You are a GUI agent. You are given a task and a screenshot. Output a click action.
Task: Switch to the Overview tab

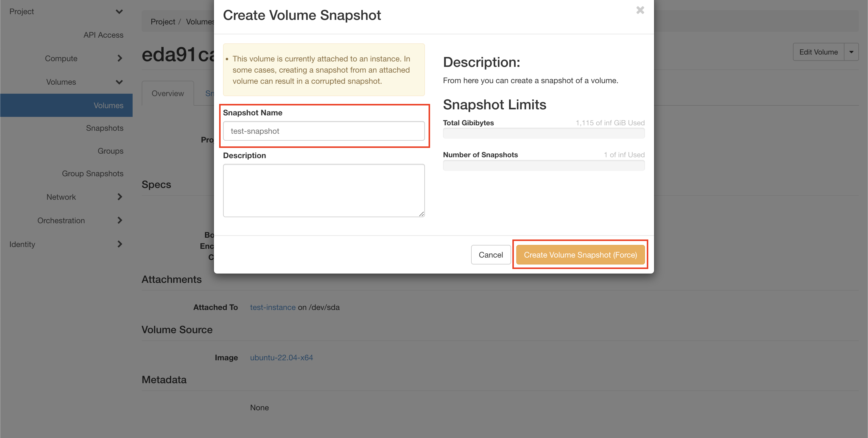pyautogui.click(x=168, y=94)
